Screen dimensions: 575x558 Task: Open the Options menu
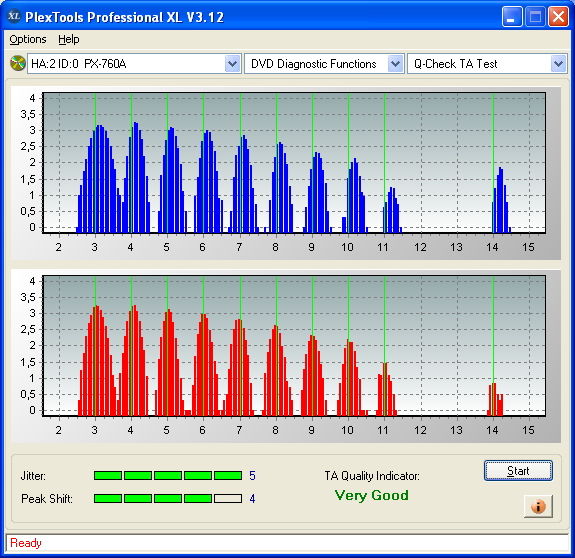28,39
